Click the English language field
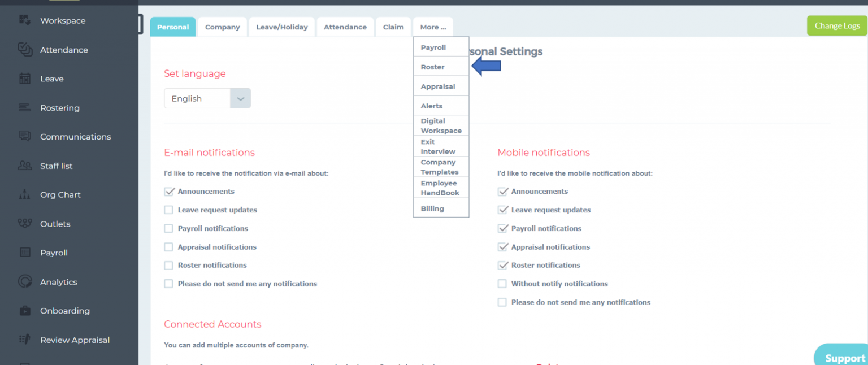Screen dimensions: 868x365 [x=198, y=98]
